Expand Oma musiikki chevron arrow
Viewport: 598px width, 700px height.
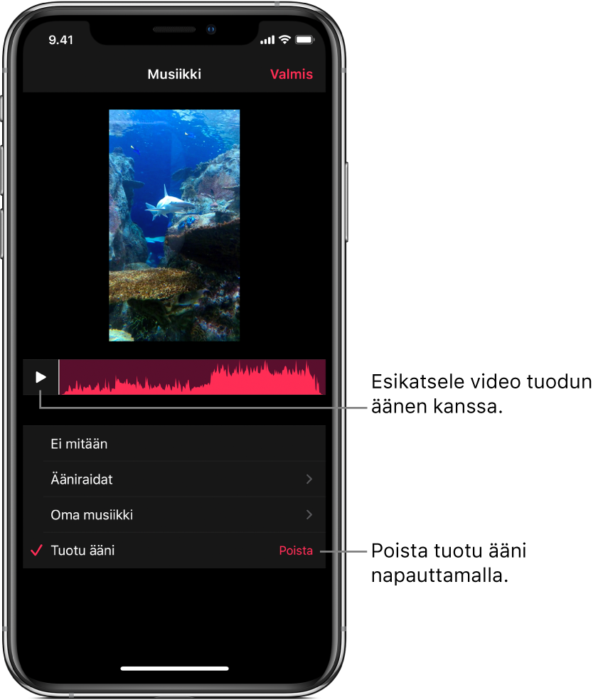tap(309, 515)
